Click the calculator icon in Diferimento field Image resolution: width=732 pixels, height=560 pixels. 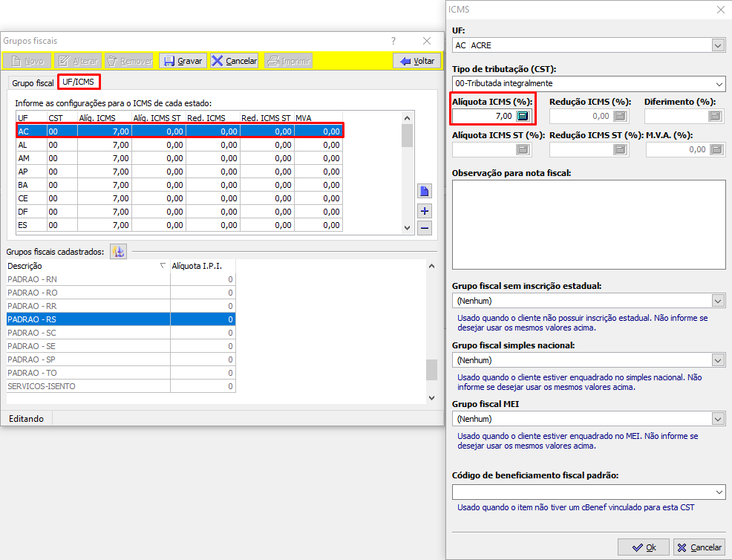[715, 116]
